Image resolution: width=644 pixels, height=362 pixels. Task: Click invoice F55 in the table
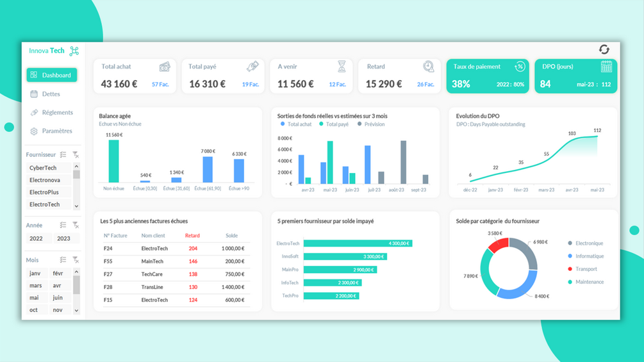pos(108,261)
